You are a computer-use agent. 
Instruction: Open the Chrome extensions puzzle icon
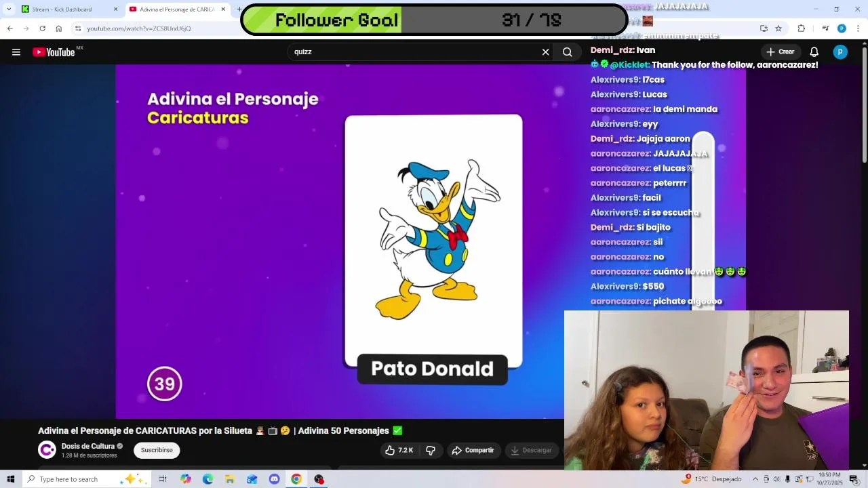pyautogui.click(x=802, y=28)
